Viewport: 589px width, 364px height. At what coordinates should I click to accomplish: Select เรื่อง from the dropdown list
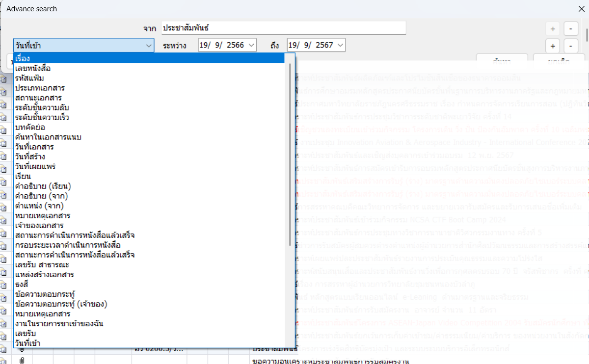point(149,58)
